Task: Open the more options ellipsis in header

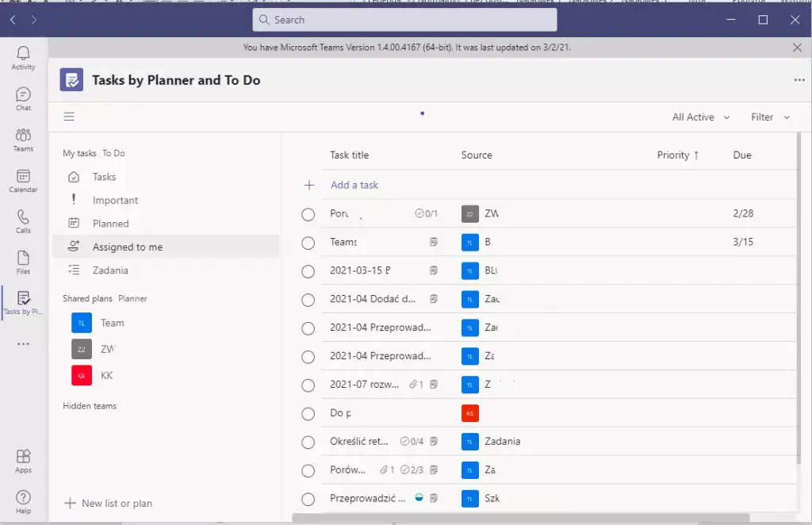Action: pyautogui.click(x=799, y=80)
